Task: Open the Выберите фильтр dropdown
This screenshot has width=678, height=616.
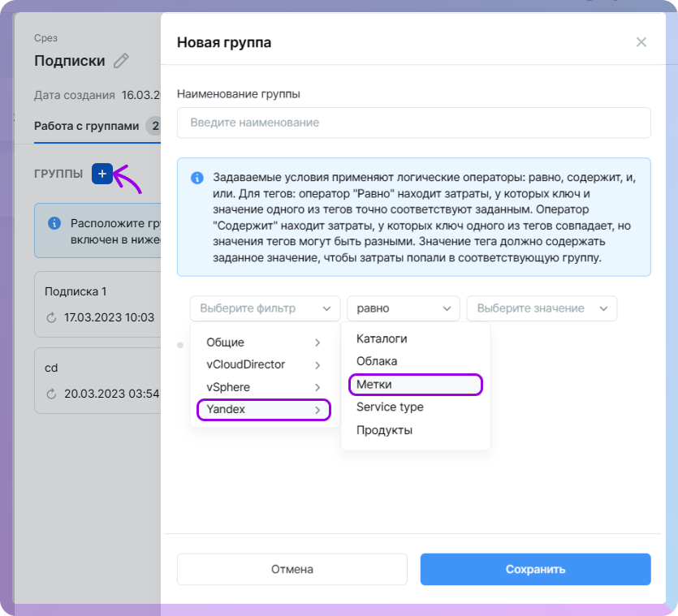Action: tap(265, 308)
